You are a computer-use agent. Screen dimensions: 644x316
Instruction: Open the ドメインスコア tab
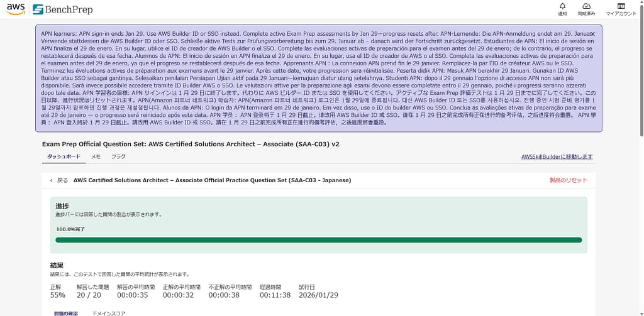(111, 312)
